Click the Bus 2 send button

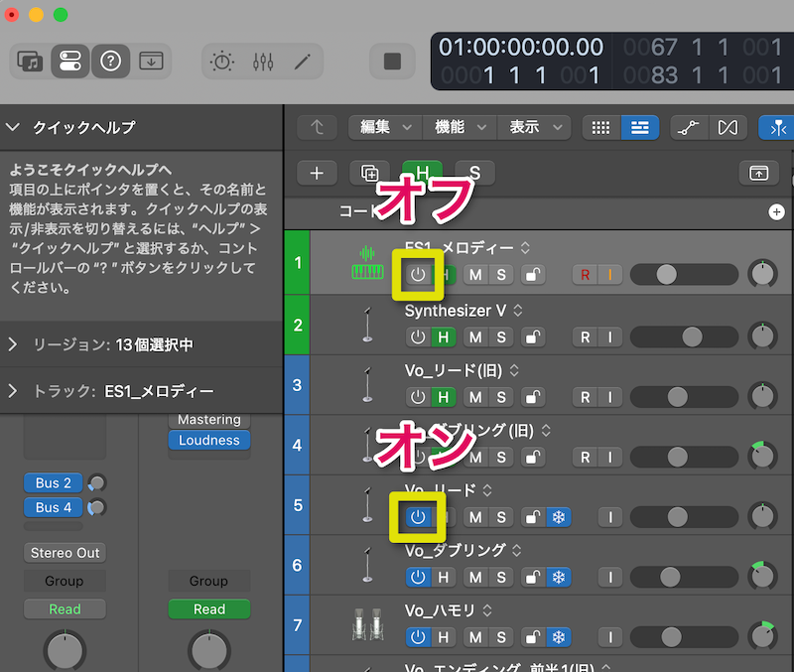(53, 483)
